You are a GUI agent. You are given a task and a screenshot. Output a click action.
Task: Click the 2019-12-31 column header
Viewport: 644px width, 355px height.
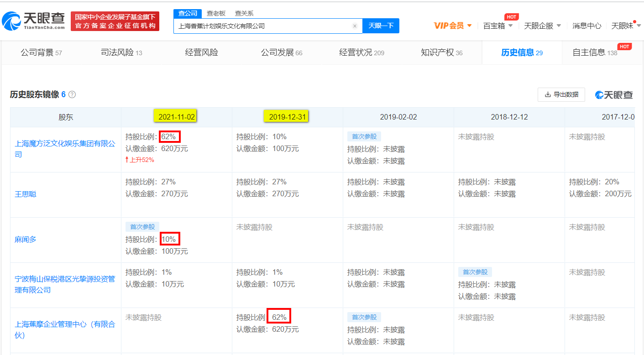coord(287,117)
